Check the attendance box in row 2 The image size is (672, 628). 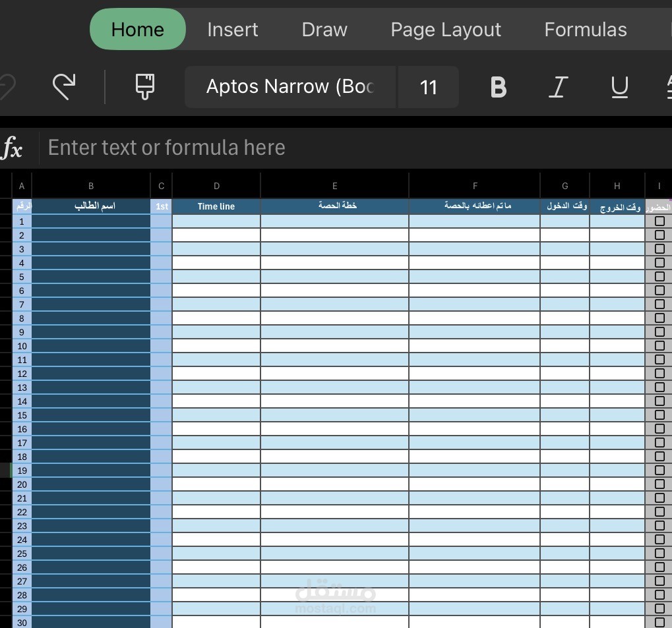tap(659, 235)
